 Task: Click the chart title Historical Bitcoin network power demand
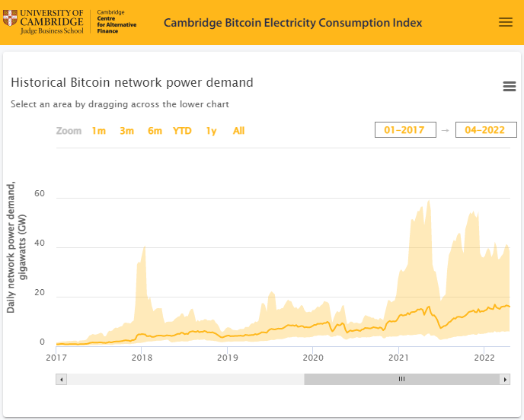coord(132,82)
